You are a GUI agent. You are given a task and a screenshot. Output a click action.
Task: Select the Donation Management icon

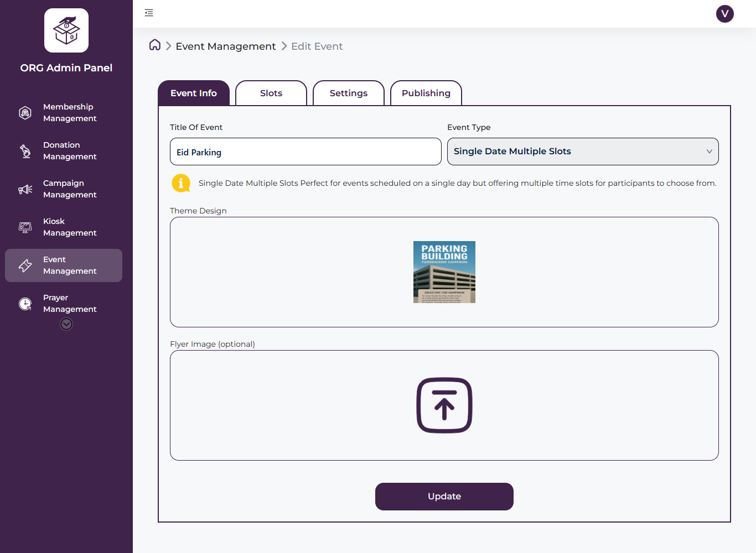25,150
